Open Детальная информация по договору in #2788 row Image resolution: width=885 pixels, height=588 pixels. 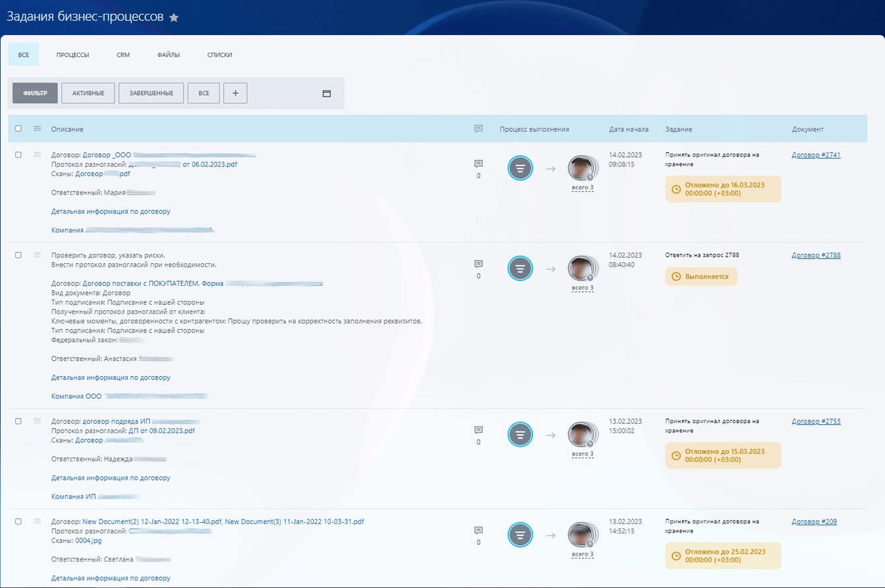coord(111,377)
